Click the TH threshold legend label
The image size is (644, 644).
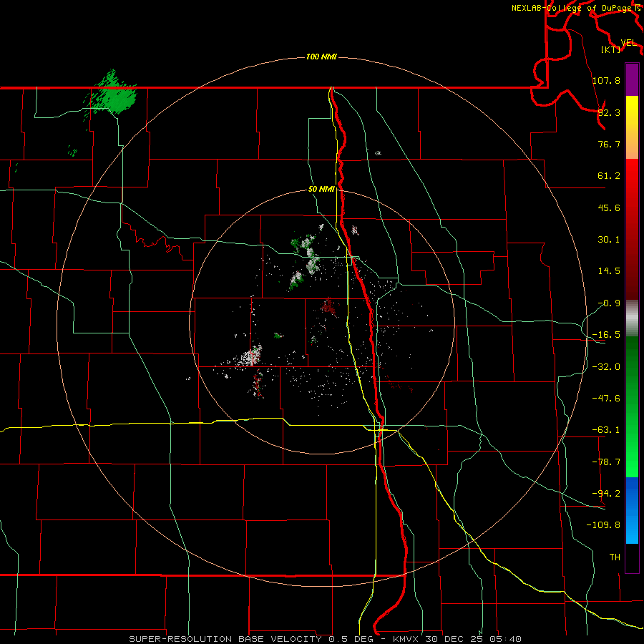click(615, 557)
